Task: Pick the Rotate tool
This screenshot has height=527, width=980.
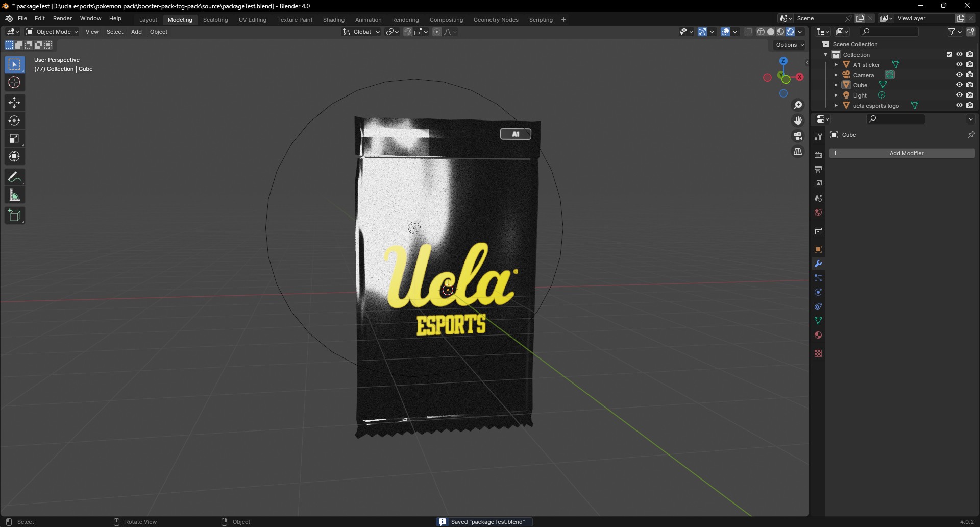Action: click(x=14, y=121)
